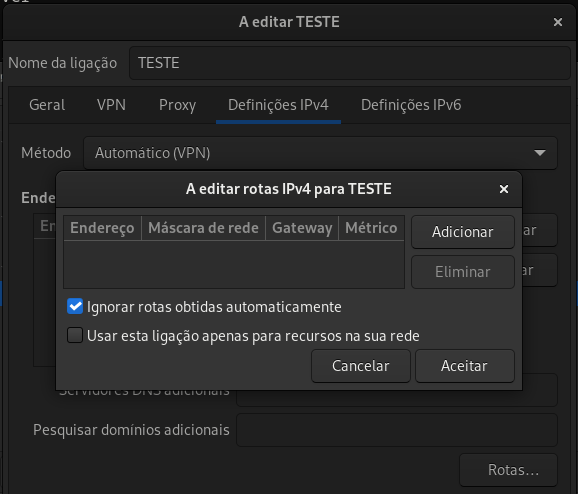Switch to the Geral tab
Viewport: 578px width, 494px height.
tap(47, 105)
